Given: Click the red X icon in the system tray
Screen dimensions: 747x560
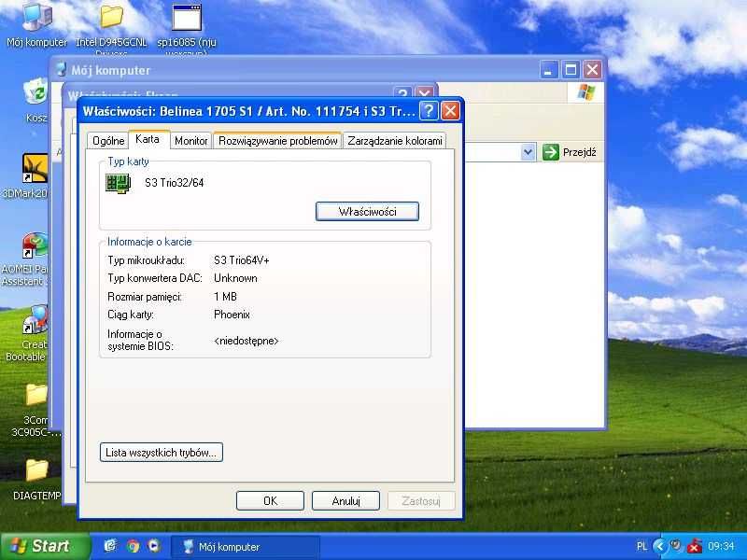Looking at the screenshot, I should (695, 546).
